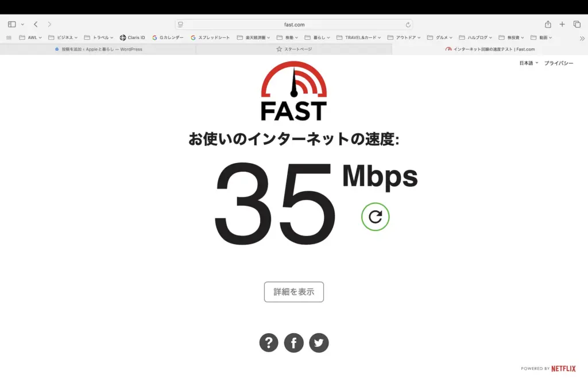Image resolution: width=588 pixels, height=382 pixels.
Task: Expand the 動画 bookmarks folder
Action: pos(541,37)
